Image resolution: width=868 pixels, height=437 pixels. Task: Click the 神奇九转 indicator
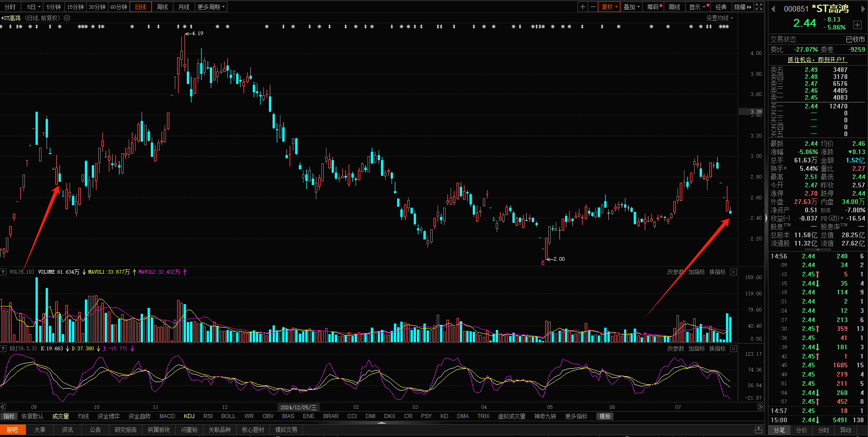coord(545,416)
